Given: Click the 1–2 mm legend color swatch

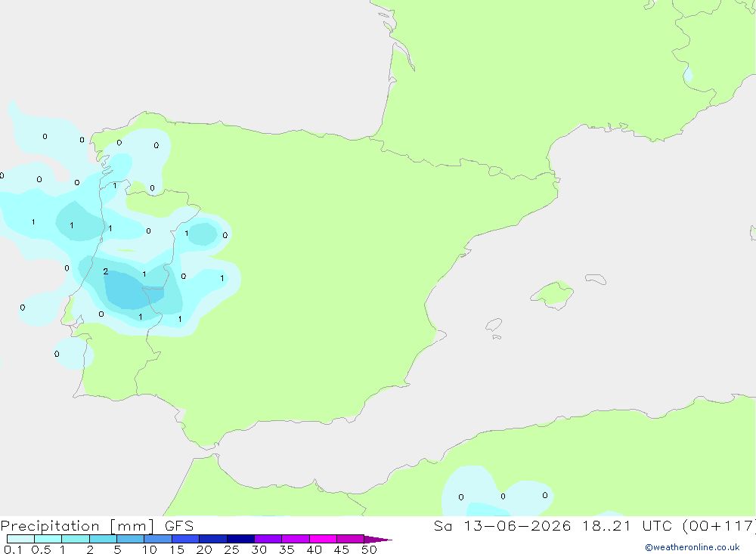Looking at the screenshot, I should 76,539.
